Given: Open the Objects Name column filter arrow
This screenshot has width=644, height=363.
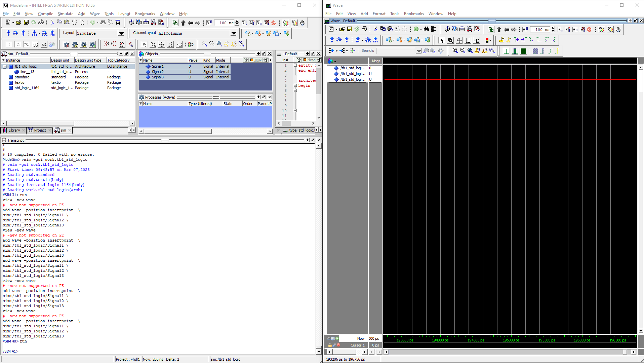Looking at the screenshot, I should tap(141, 60).
